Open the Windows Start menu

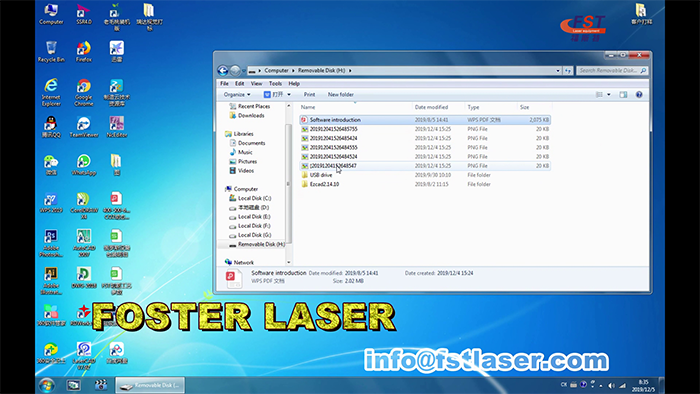46,385
